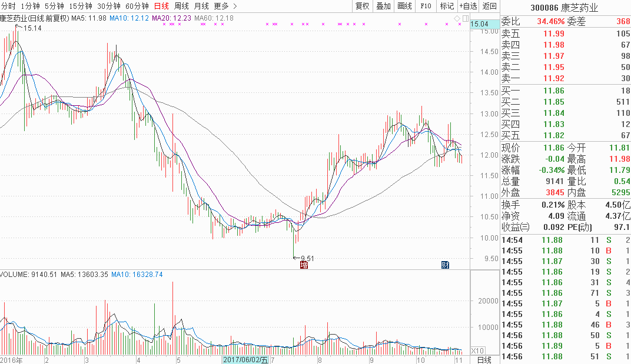Click the 15.04 price label on axis
The image size is (631, 364).
tap(480, 24)
